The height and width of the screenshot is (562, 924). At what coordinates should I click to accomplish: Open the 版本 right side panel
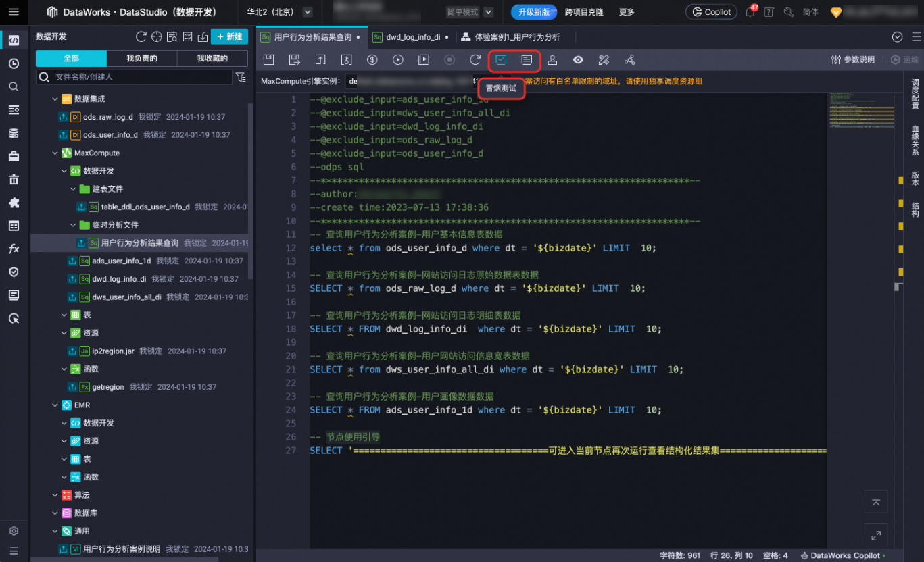coord(915,178)
